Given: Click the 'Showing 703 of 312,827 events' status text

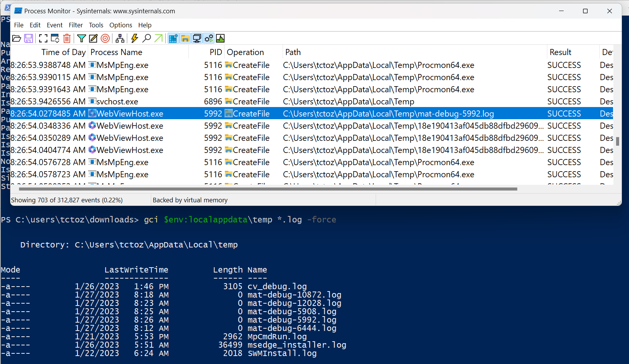Looking at the screenshot, I should pyautogui.click(x=67, y=200).
